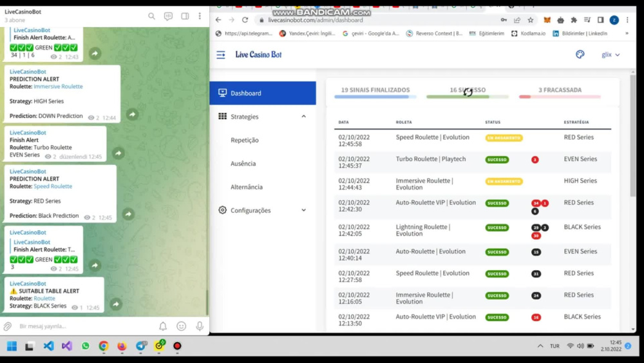Open the Chrome share icon
This screenshot has width=644, height=363.
(517, 20)
